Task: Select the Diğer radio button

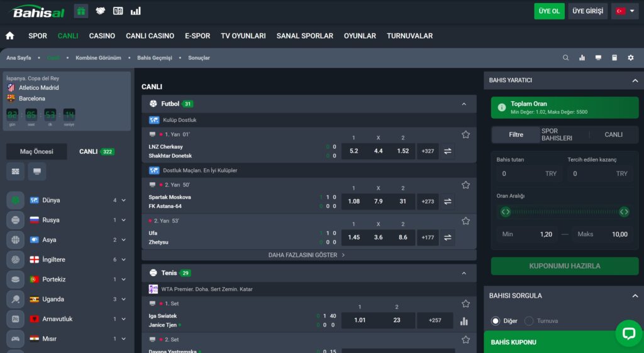Action: pos(496,321)
